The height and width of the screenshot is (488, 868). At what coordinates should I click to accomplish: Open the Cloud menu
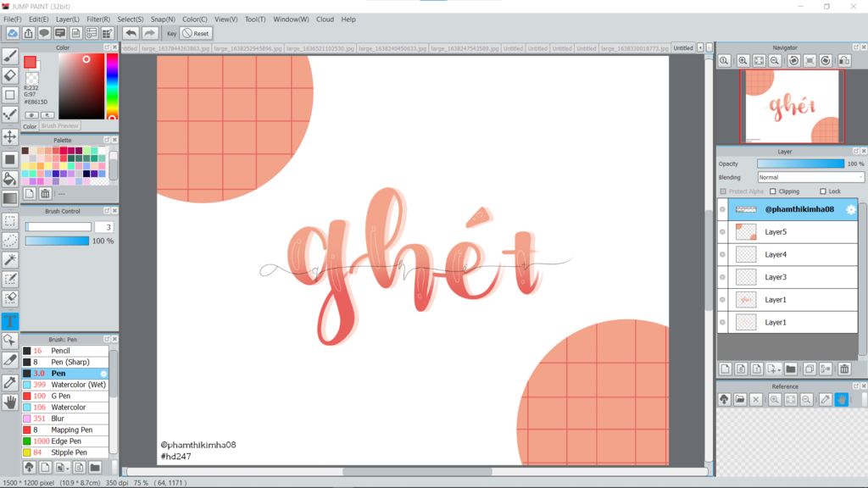tap(325, 19)
